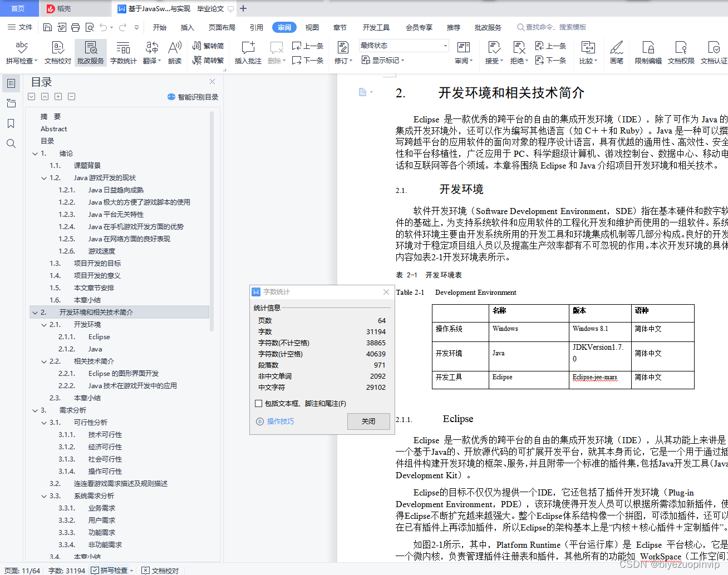Open the 显示标记 dropdown
The image size is (728, 575).
click(383, 60)
